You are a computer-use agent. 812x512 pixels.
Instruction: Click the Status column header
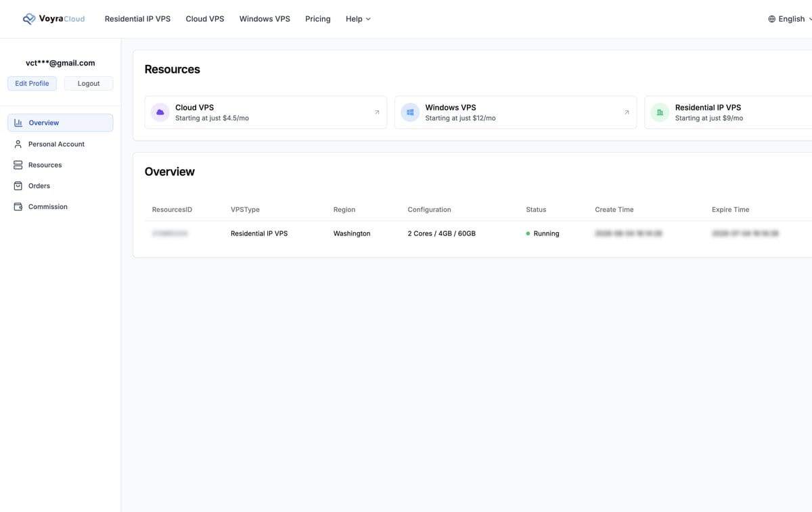coord(536,210)
